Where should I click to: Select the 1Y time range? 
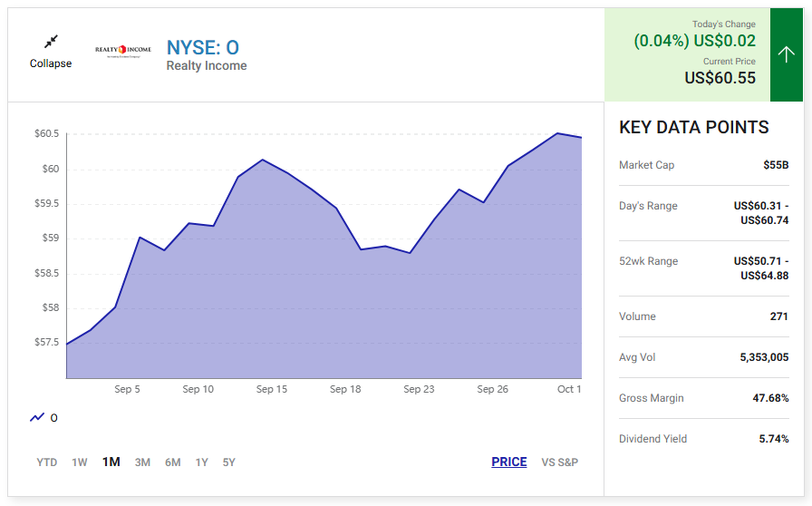[x=201, y=462]
